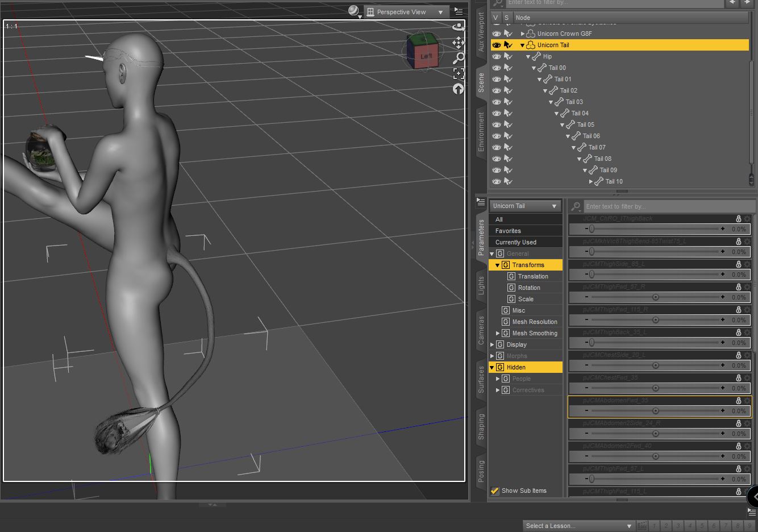Click the frame selection viewport icon
Image resolution: width=758 pixels, height=532 pixels.
point(458,73)
